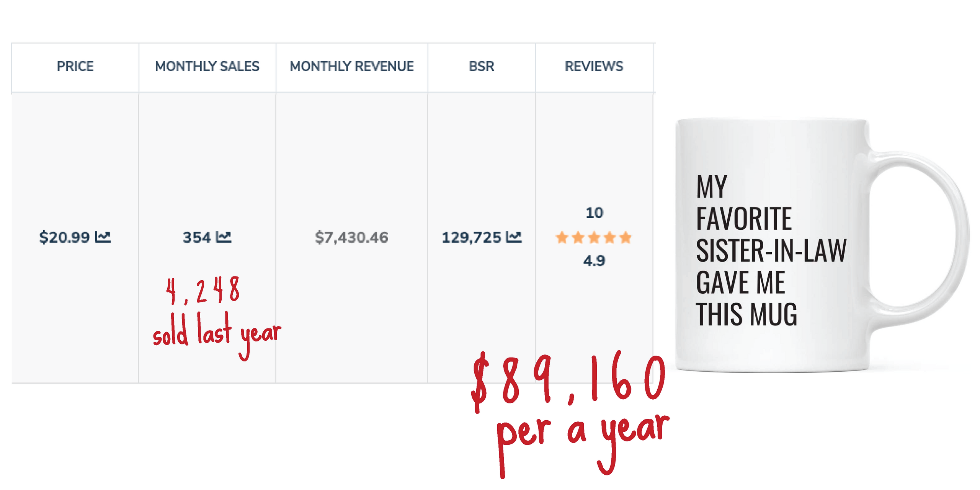Open the monthly sales trend chart icon
Image resolution: width=980 pixels, height=490 pixels.
tap(224, 237)
